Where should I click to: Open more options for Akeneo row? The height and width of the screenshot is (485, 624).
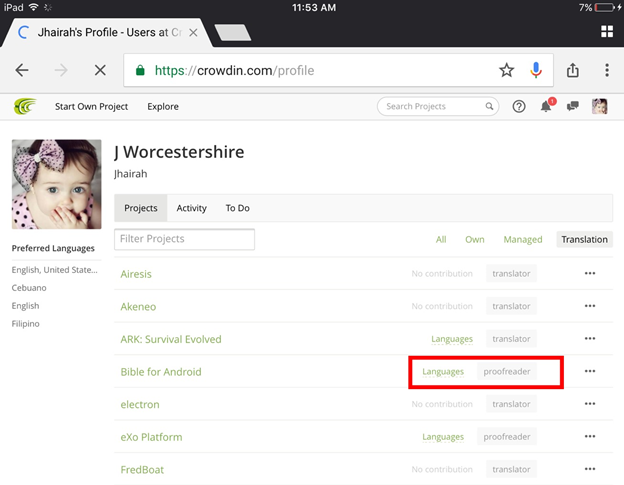pos(590,306)
